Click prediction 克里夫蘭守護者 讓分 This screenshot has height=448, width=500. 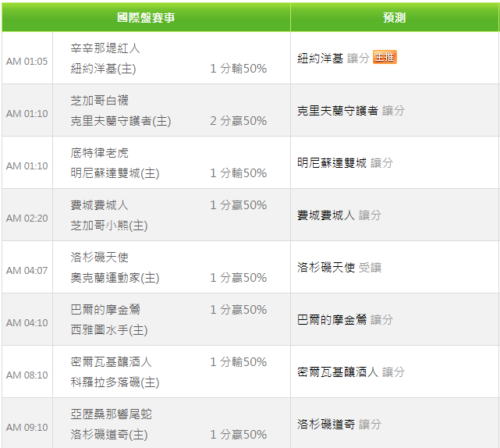[351, 110]
